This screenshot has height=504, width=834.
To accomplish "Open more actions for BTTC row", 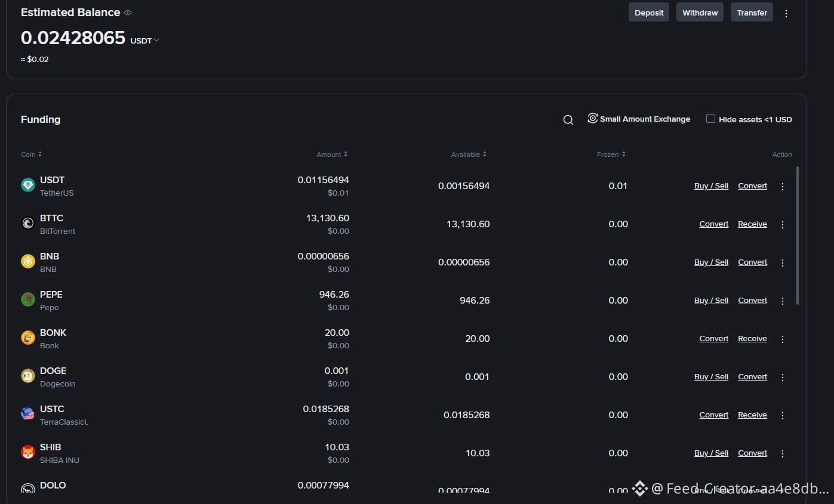I will [x=783, y=225].
